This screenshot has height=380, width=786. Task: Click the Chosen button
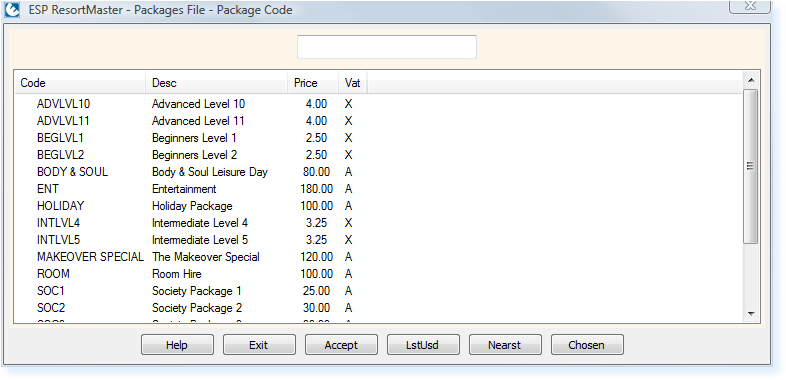coord(587,345)
